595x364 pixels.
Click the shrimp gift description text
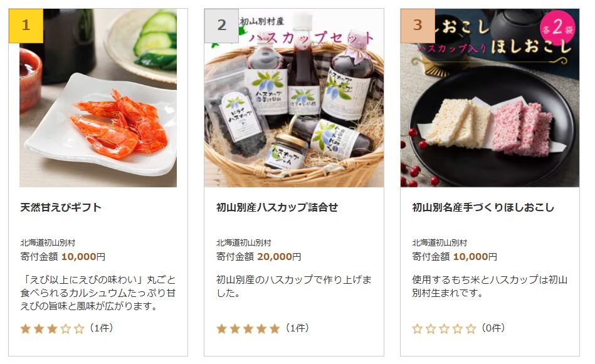point(98,293)
